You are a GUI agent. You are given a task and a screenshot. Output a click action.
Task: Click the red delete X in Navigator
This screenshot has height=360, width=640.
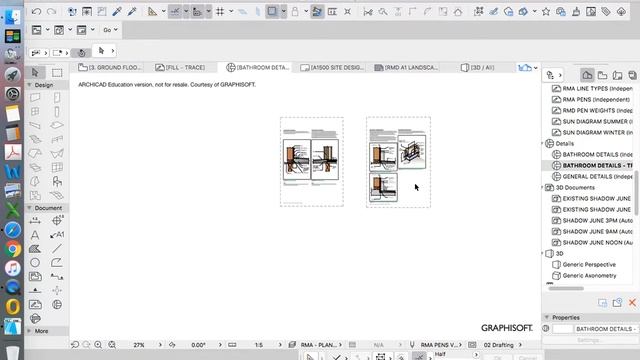click(632, 302)
